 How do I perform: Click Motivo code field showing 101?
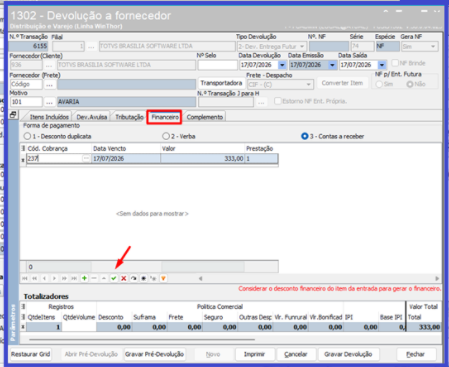[26, 102]
